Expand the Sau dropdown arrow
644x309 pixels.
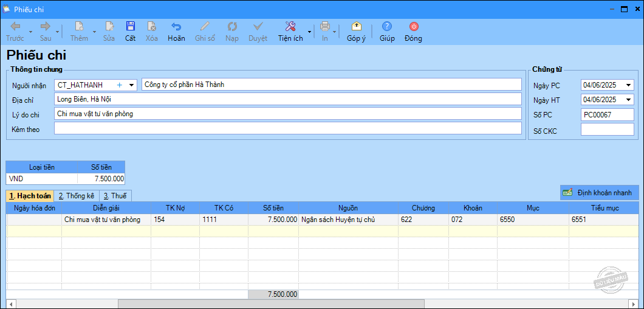click(58, 32)
